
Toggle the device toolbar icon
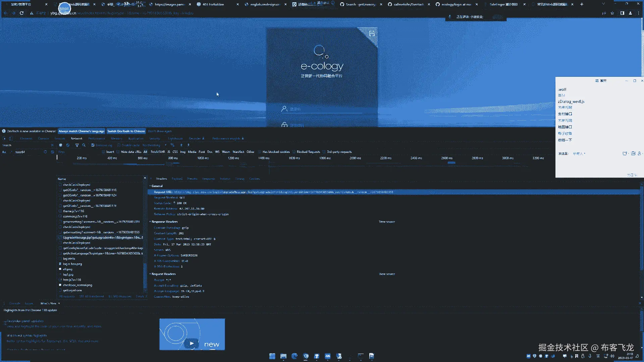point(11,138)
